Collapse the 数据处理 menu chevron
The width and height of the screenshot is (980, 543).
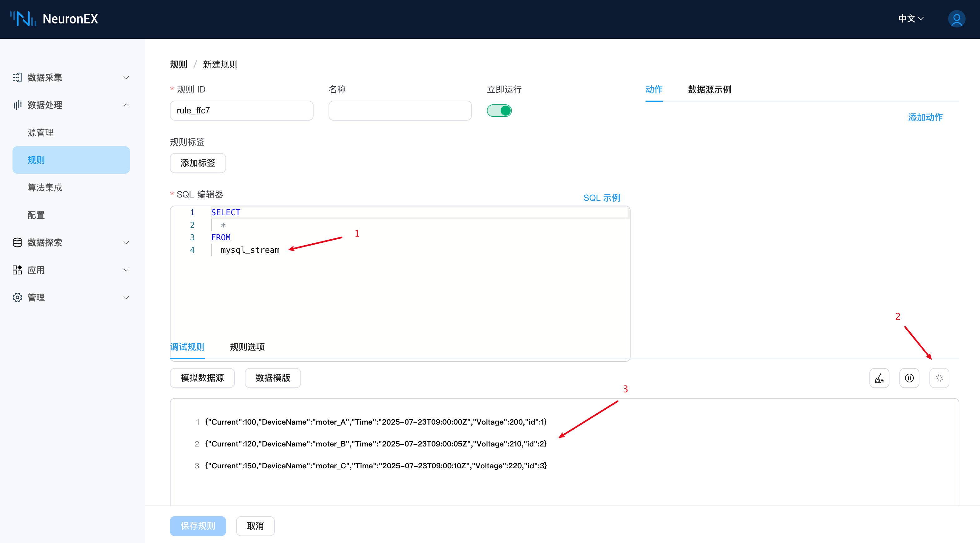click(126, 105)
